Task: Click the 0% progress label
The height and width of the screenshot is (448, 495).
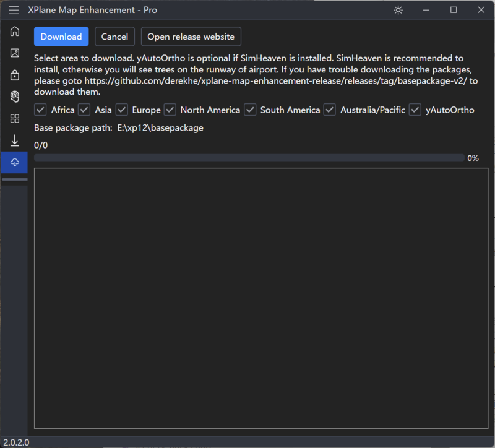Action: 473,158
